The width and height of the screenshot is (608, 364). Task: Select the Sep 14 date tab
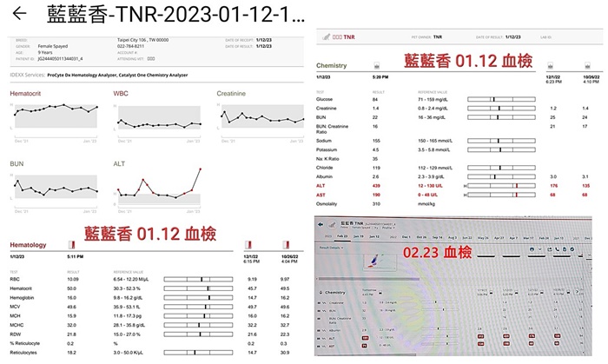click(438, 237)
